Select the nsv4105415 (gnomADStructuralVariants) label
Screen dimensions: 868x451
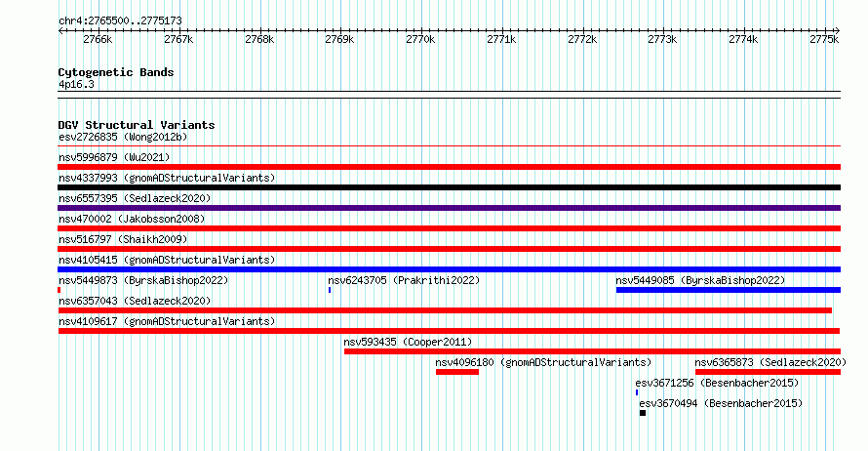coord(167,260)
